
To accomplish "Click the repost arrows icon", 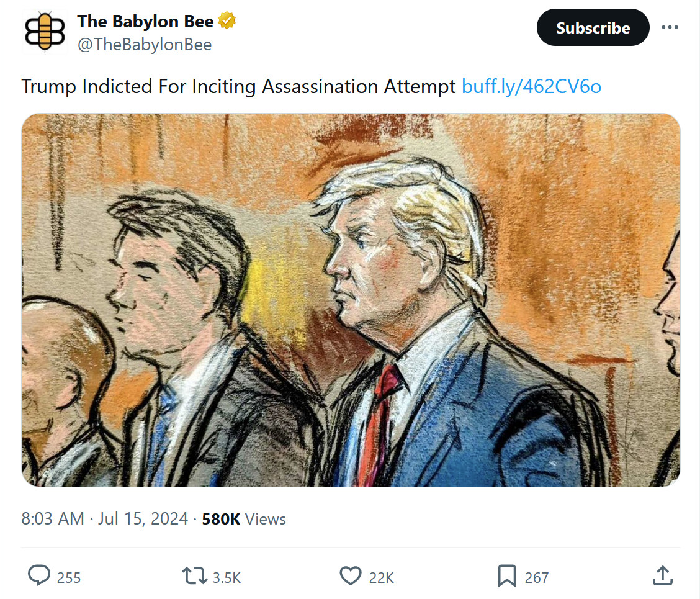I will point(194,576).
